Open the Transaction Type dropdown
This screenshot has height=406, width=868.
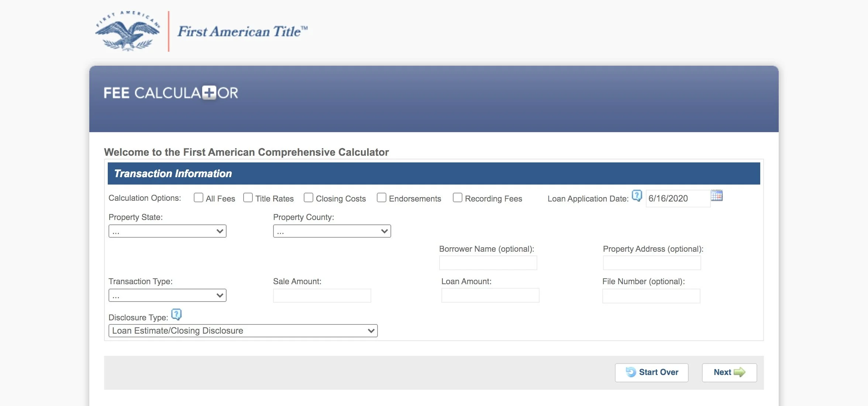point(167,296)
